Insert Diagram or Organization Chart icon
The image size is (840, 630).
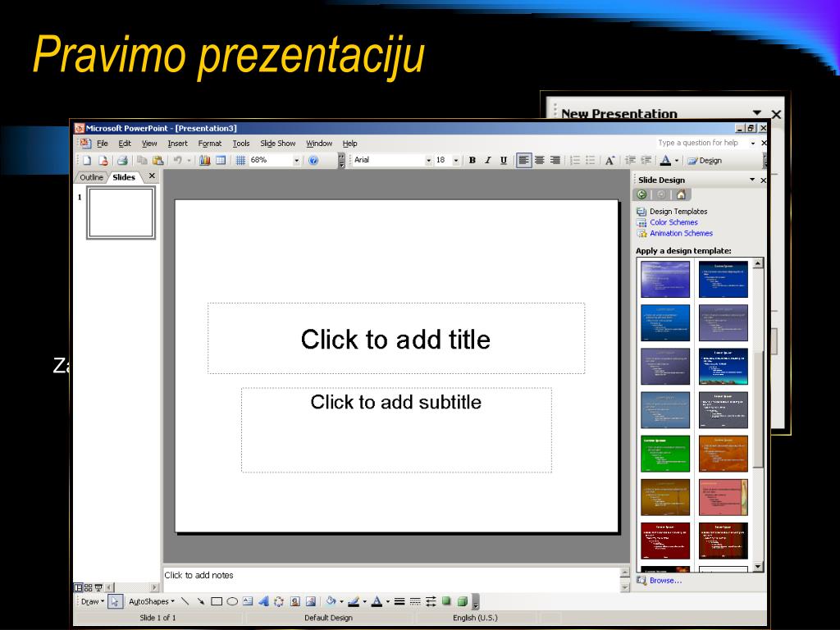279,601
